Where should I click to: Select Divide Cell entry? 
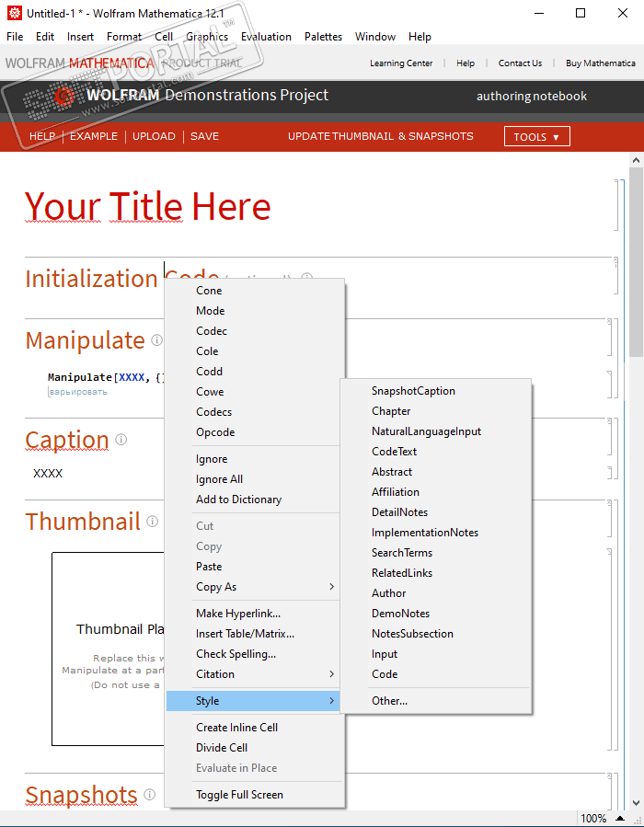(x=255, y=747)
